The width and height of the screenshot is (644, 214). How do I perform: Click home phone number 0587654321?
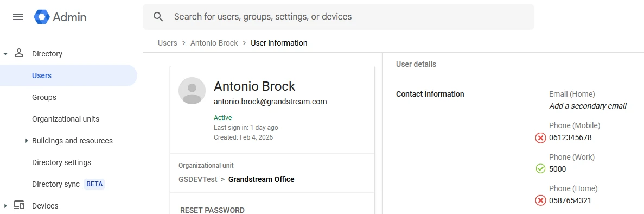coord(570,200)
